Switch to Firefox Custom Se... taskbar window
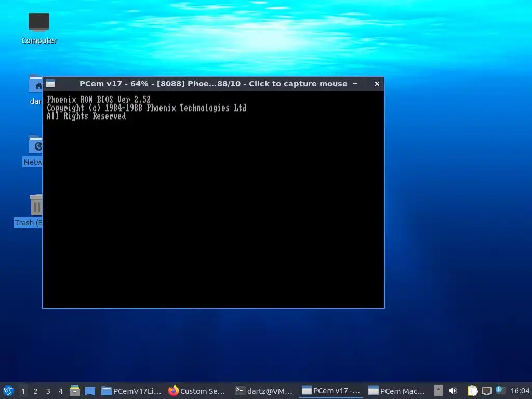Image resolution: width=532 pixels, height=399 pixels. pyautogui.click(x=197, y=391)
